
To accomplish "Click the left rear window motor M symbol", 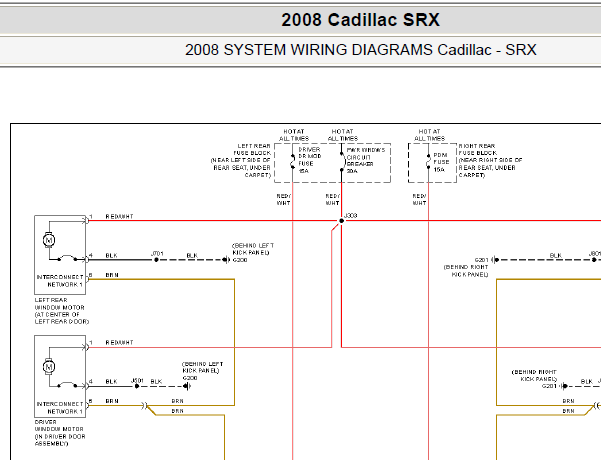I will (49, 240).
